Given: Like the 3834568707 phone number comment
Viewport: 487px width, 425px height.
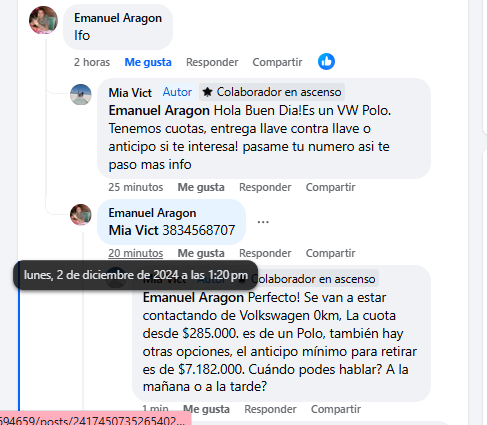Looking at the screenshot, I should [201, 253].
